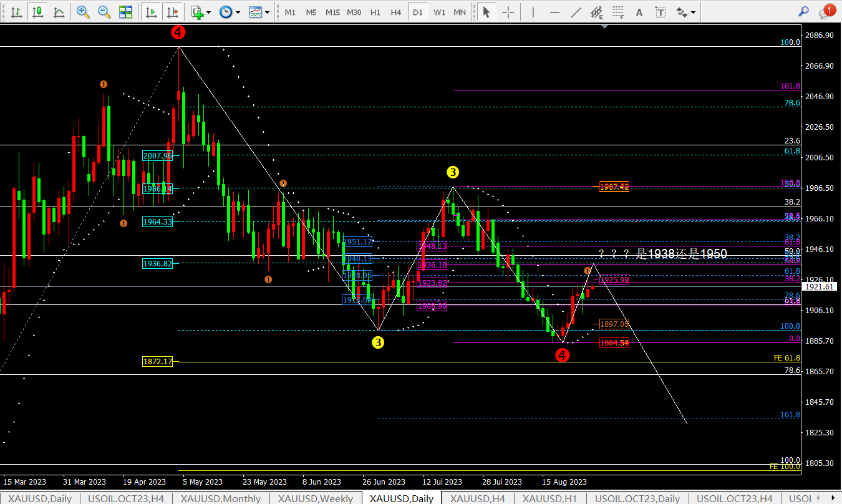The height and width of the screenshot is (504, 842).
Task: Select the 1884.54 price tag
Action: (614, 342)
